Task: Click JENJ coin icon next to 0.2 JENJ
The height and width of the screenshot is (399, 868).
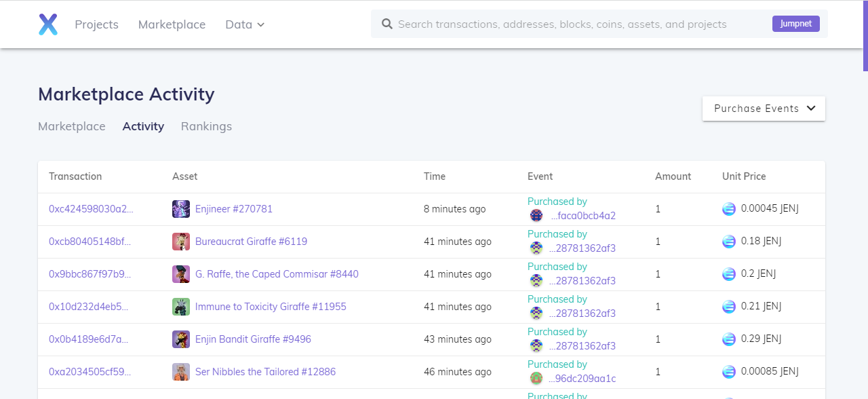Action: [729, 274]
